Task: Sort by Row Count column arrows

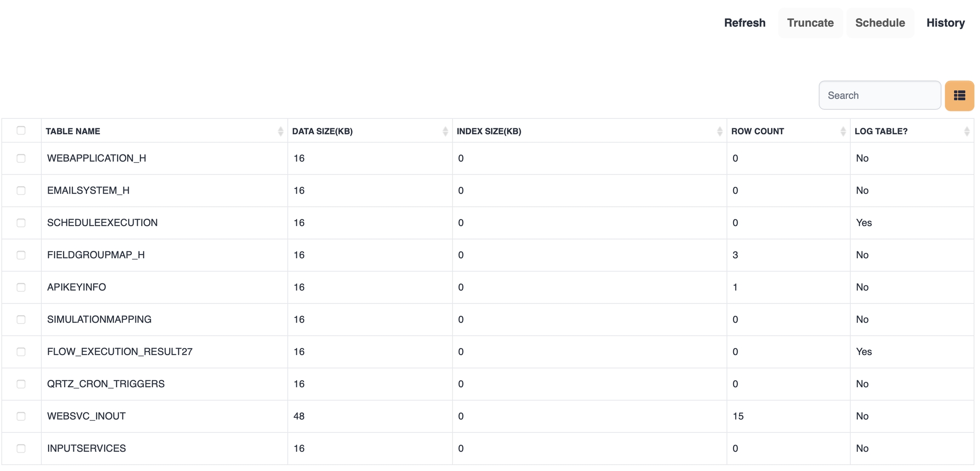Action: tap(843, 131)
